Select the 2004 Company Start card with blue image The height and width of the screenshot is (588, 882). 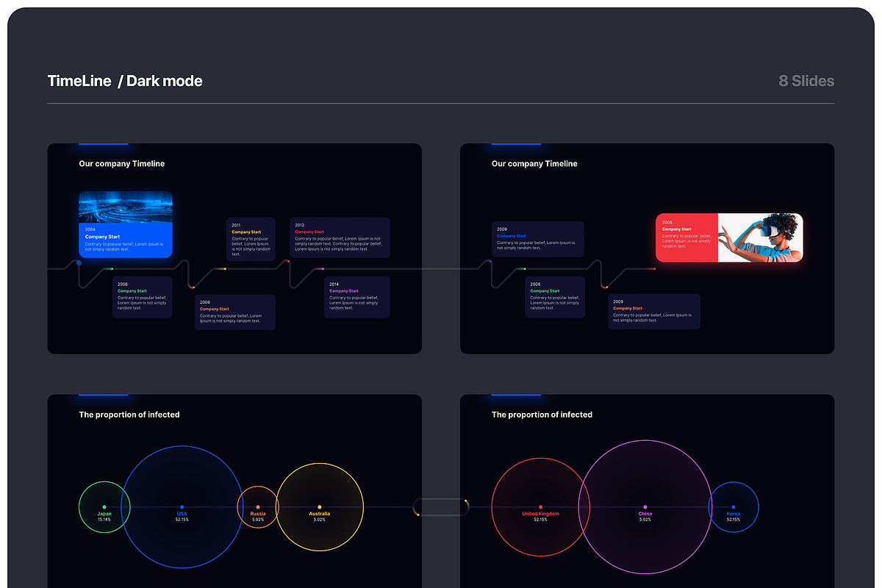(126, 224)
